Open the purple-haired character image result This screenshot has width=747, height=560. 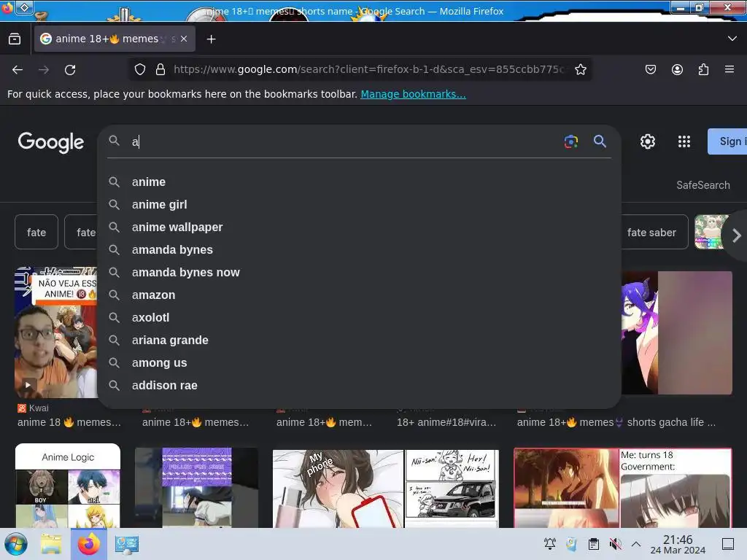[676, 332]
